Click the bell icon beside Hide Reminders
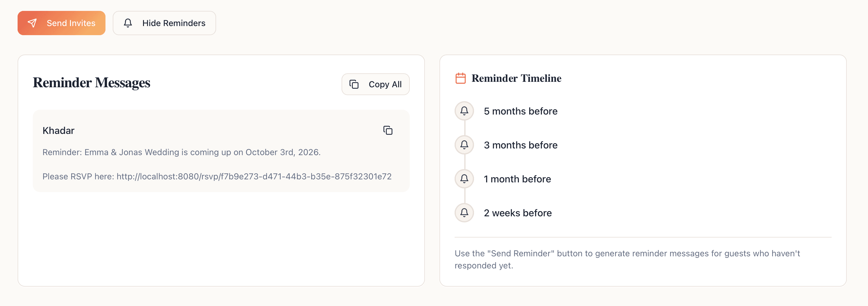Viewport: 868px width, 306px height. [x=128, y=23]
